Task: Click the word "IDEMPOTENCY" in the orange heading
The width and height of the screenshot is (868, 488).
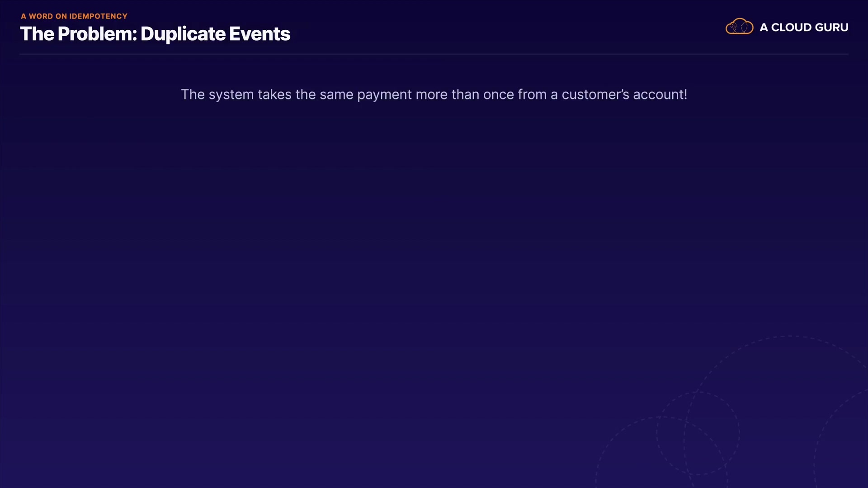Action: tap(98, 16)
